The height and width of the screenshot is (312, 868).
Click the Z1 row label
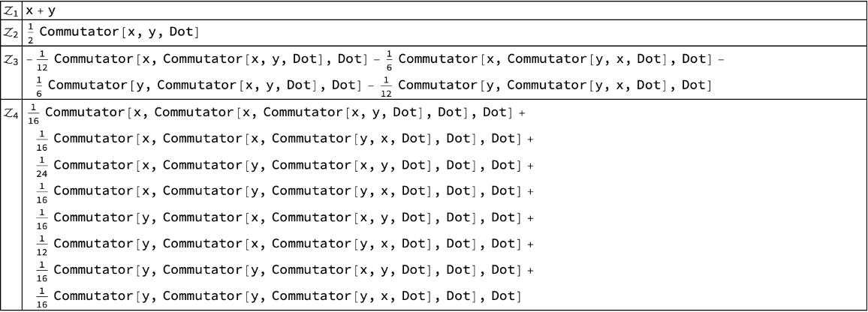tap(11, 13)
